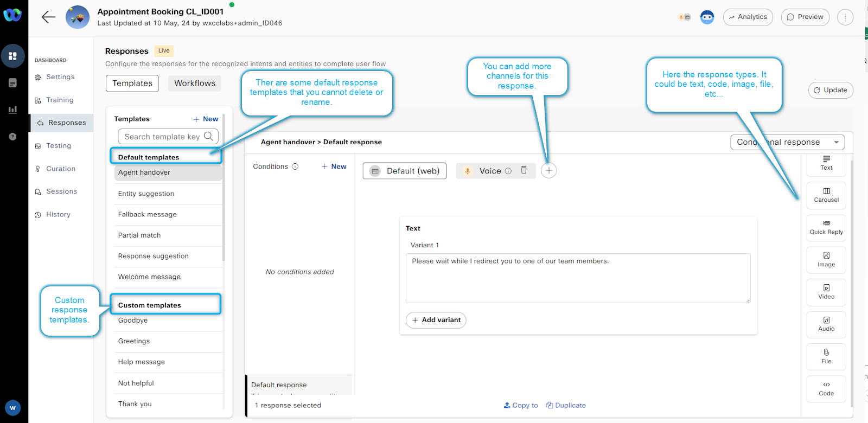Open Training in the dashboard sidebar
868x423 pixels.
pyautogui.click(x=60, y=100)
